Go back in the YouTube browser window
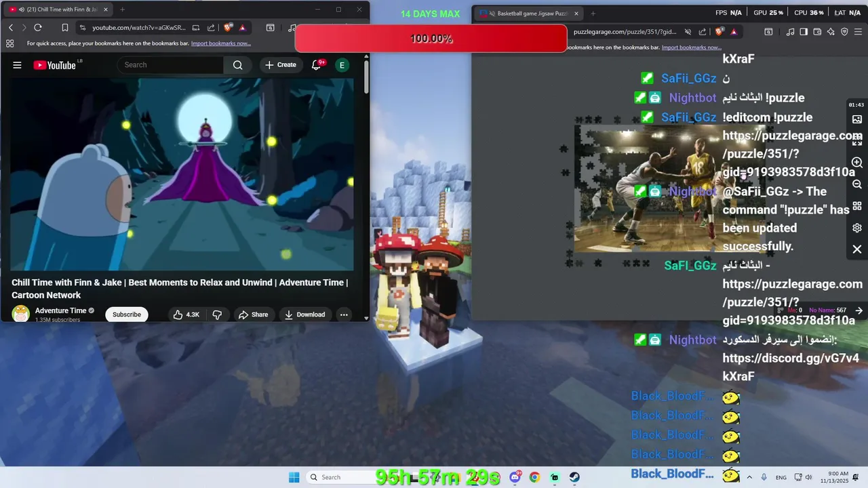Viewport: 868px width, 488px height. point(11,28)
